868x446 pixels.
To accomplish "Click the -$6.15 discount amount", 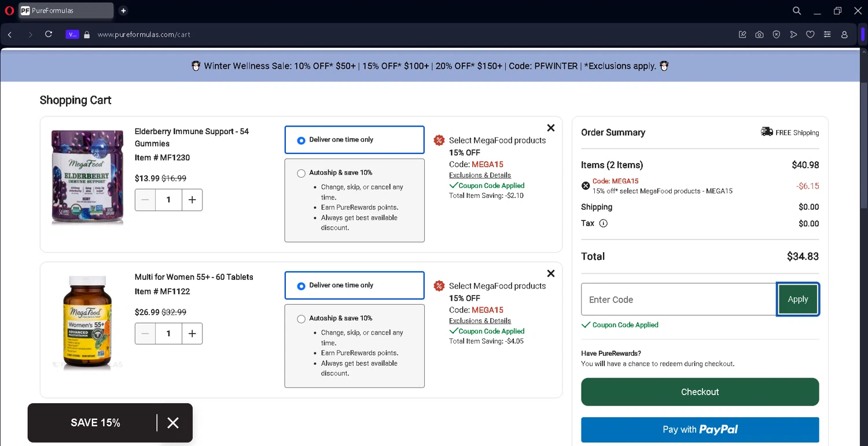I will coord(807,186).
